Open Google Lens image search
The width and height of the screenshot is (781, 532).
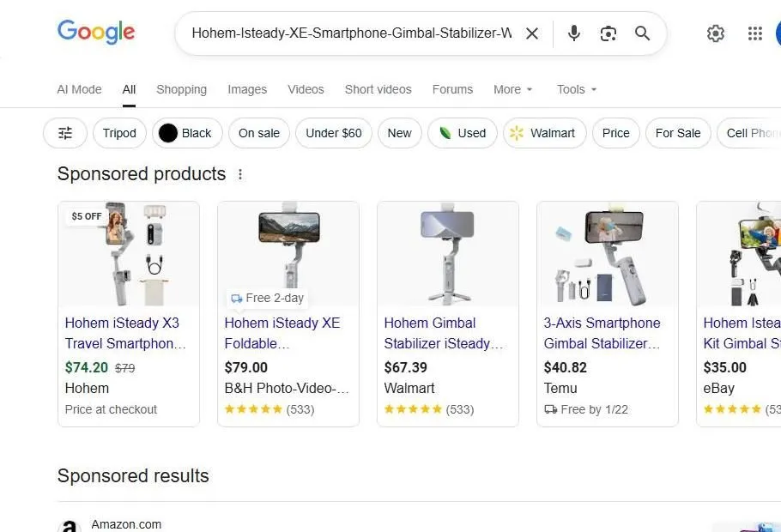point(608,33)
